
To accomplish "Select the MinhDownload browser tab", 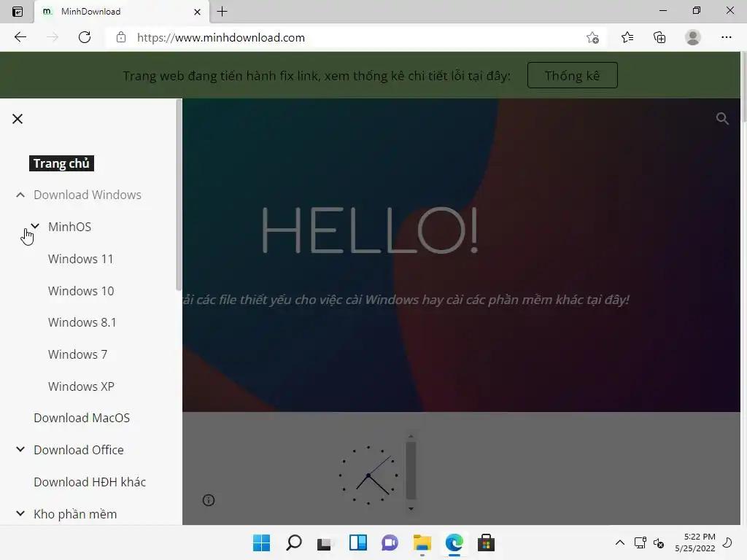I will point(122,12).
